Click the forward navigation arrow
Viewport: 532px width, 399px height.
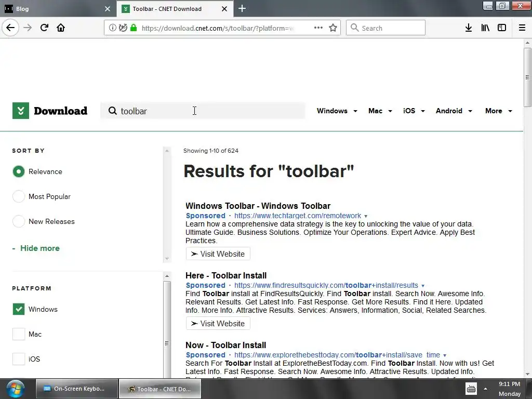coord(28,28)
